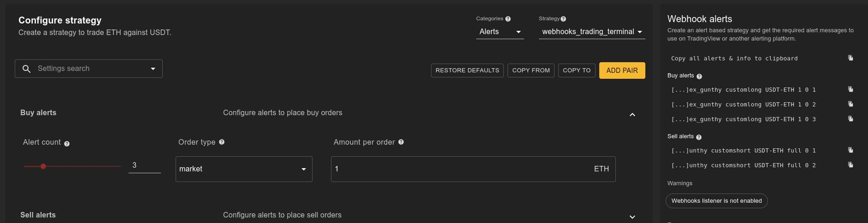Image resolution: width=868 pixels, height=223 pixels.
Task: Open the Order type market dropdown
Action: click(244, 169)
